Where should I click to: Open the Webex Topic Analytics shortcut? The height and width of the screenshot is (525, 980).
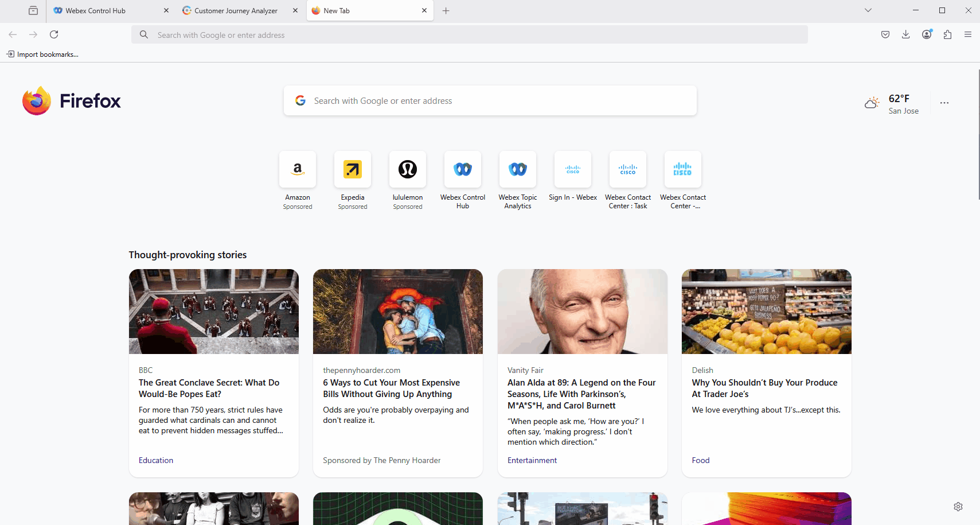point(518,169)
